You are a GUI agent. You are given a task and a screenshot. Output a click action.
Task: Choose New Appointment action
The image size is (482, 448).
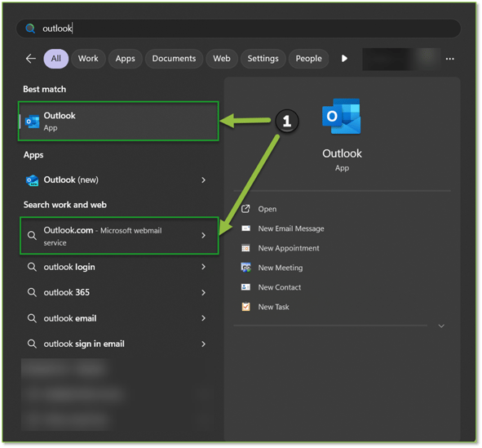[x=289, y=248]
